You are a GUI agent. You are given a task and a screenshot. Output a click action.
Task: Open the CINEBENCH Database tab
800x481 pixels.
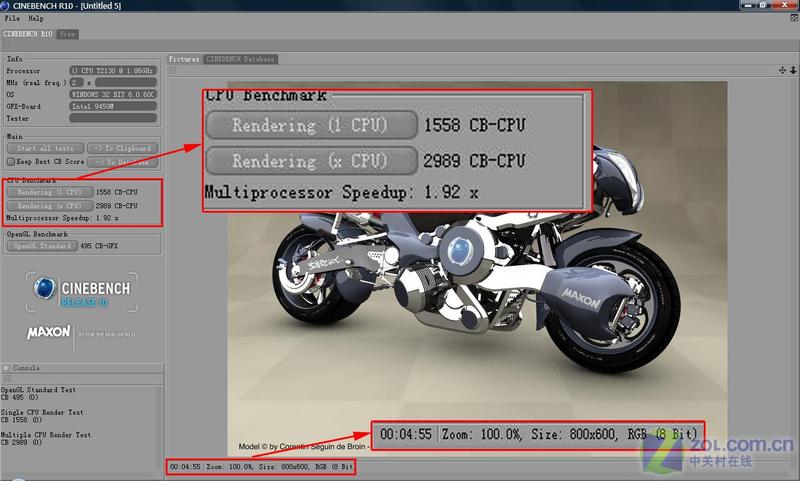click(240, 59)
